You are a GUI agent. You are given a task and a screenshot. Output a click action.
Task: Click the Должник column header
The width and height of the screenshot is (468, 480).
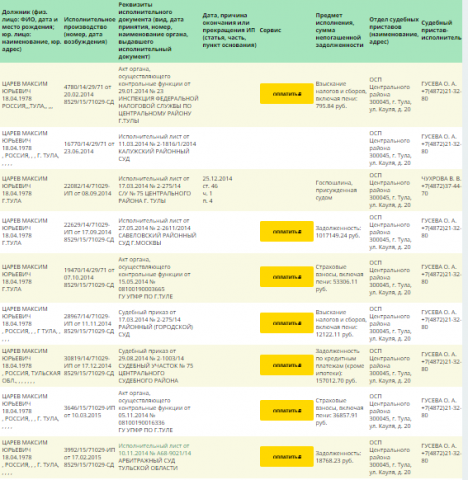[31, 31]
